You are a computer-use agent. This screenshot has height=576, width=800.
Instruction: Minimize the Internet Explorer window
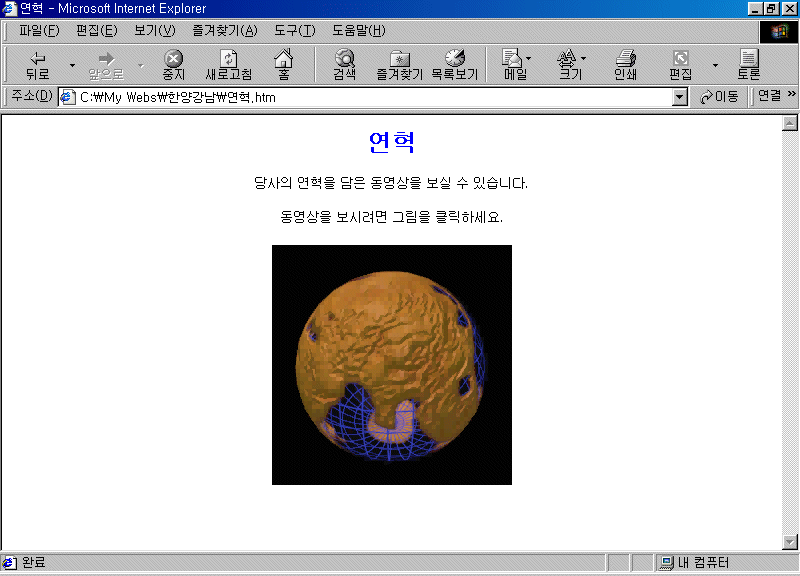click(x=755, y=8)
